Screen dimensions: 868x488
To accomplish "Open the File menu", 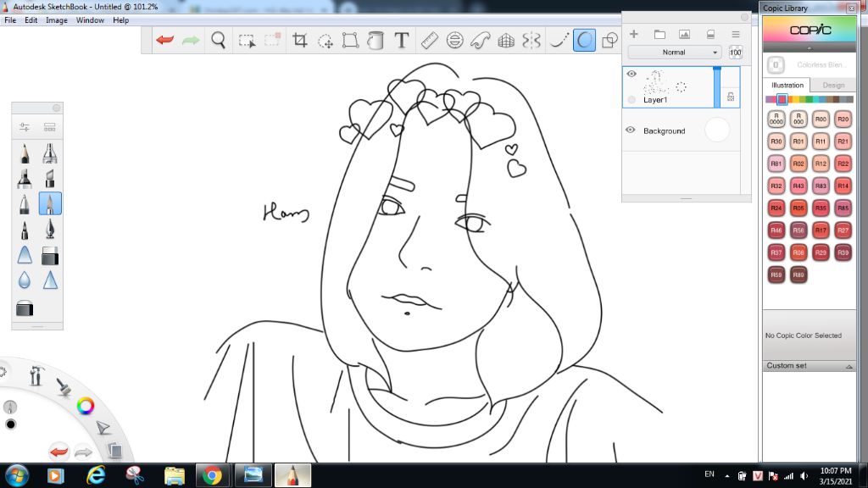I will 10,20.
